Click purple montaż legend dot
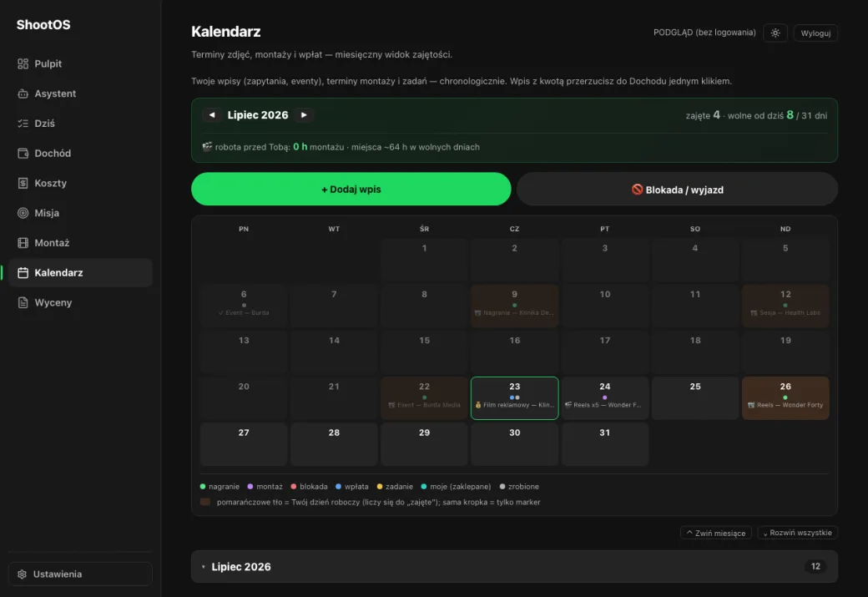Viewport: 868px width, 597px height. pyautogui.click(x=250, y=486)
